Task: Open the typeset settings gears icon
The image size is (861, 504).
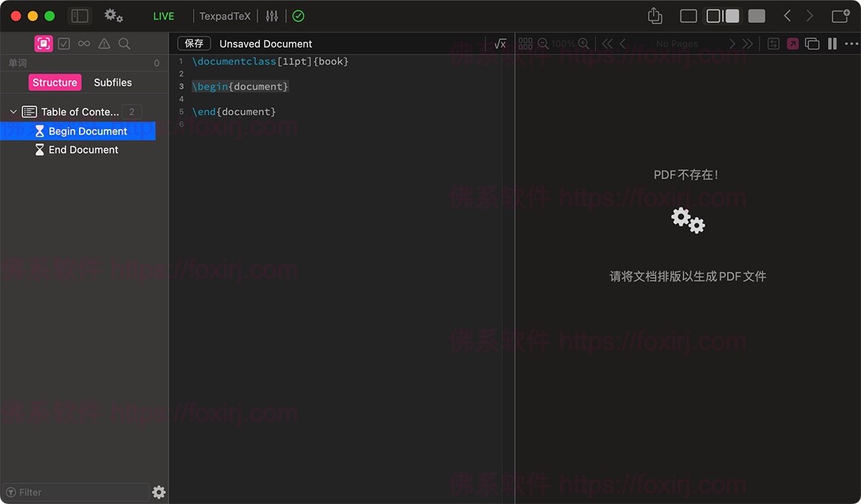Action: (x=112, y=15)
